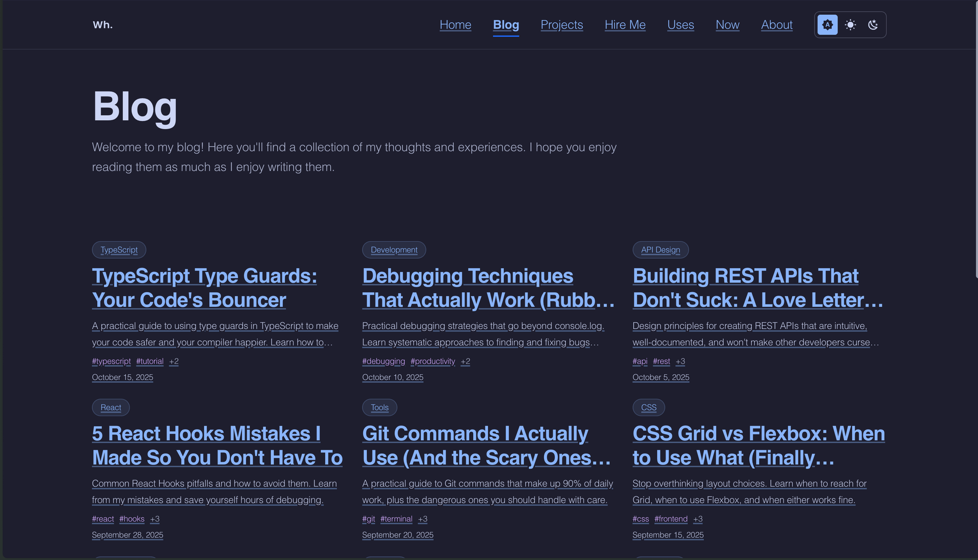Click the Tools category badge
Image resolution: width=978 pixels, height=560 pixels.
pos(379,408)
